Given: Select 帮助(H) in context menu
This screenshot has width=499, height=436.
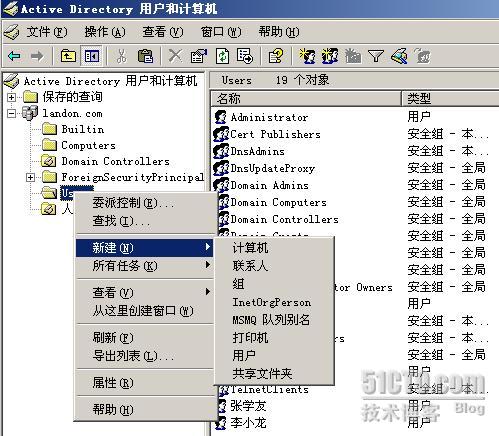Looking at the screenshot, I should (145, 409).
